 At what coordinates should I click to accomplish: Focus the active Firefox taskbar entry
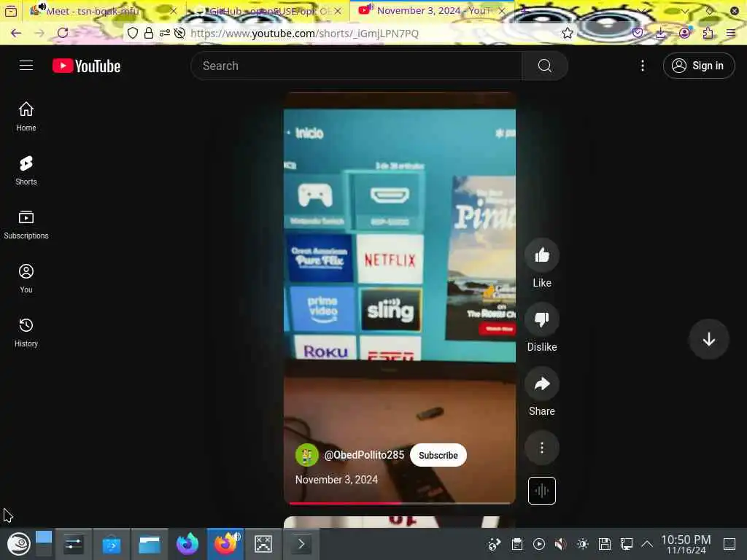[x=225, y=544]
